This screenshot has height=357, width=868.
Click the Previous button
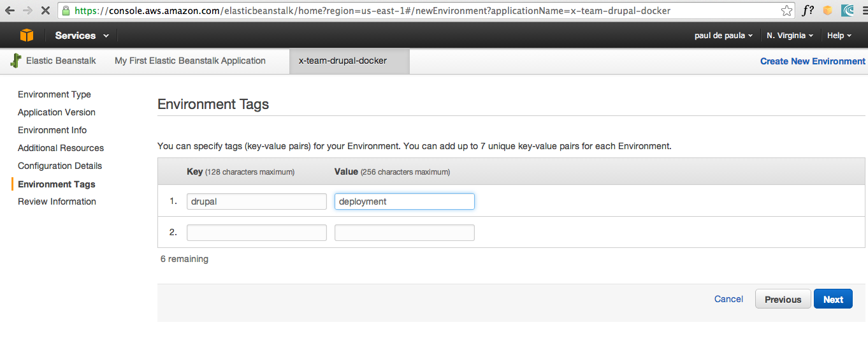coord(783,299)
